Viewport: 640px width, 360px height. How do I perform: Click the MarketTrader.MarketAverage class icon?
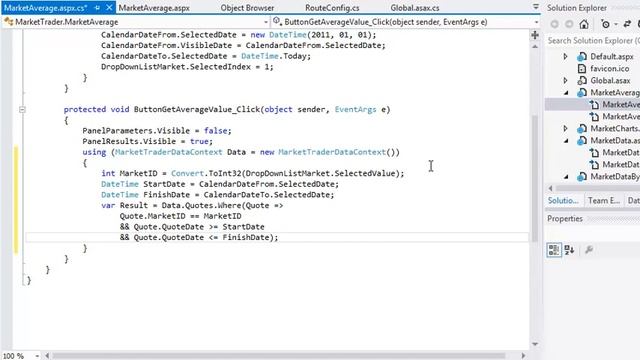8,22
